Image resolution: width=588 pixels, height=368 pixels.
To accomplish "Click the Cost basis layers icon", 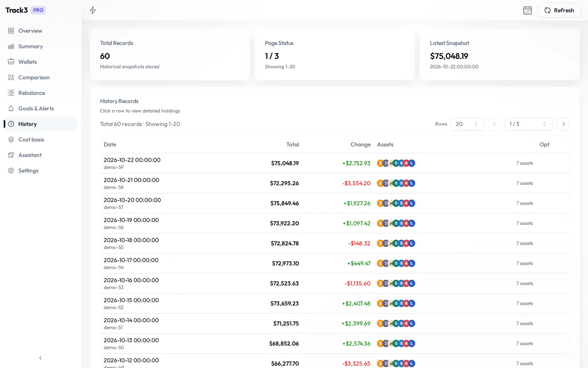I will 11,139.
